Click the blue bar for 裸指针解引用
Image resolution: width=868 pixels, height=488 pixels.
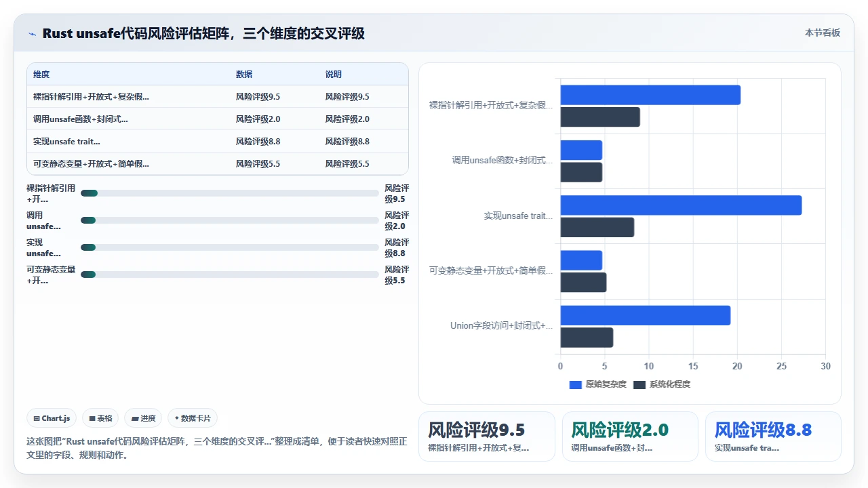pyautogui.click(x=650, y=95)
